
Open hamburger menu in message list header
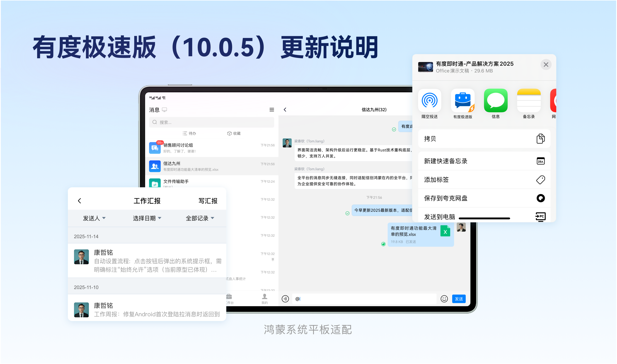tap(272, 110)
